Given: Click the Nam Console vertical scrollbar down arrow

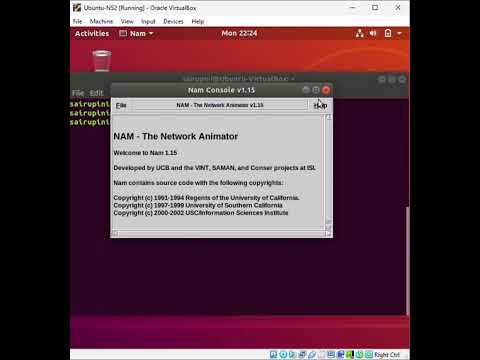Looking at the screenshot, I should 328,228.
